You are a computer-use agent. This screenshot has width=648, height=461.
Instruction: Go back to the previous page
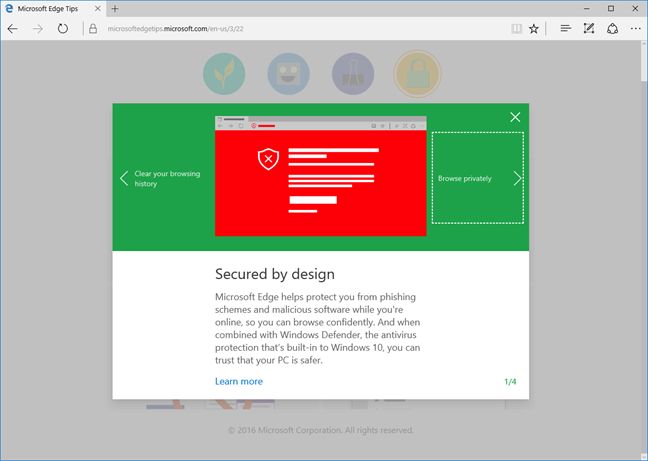coord(13,29)
